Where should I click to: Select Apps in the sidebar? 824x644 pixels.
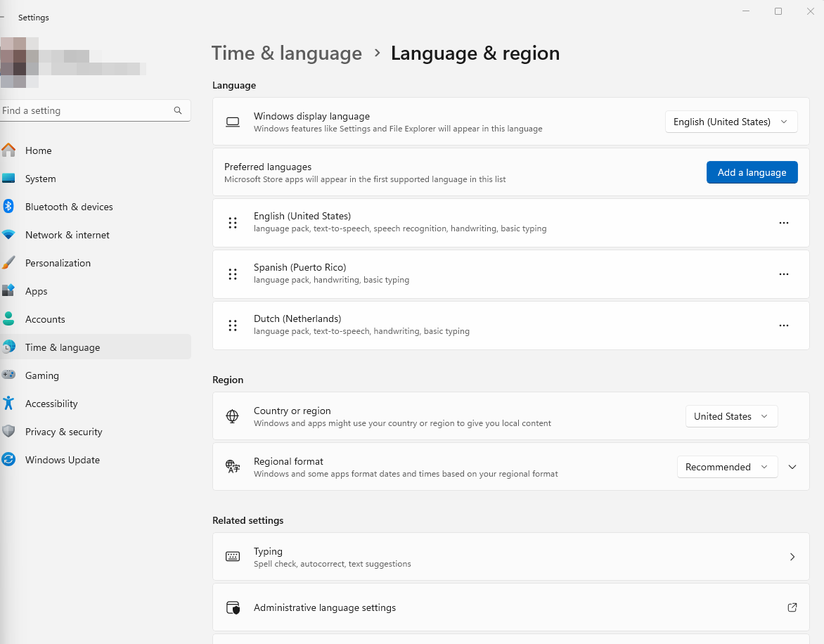tap(37, 291)
